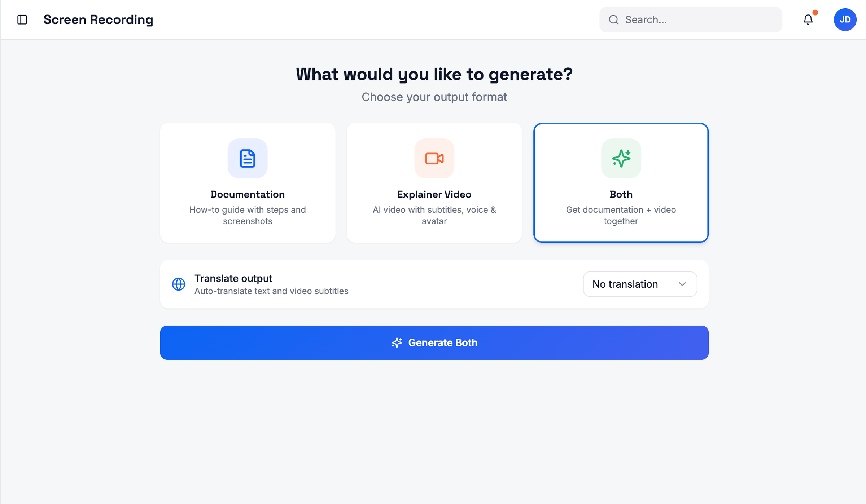Click the green sparkle icon

pyautogui.click(x=621, y=159)
